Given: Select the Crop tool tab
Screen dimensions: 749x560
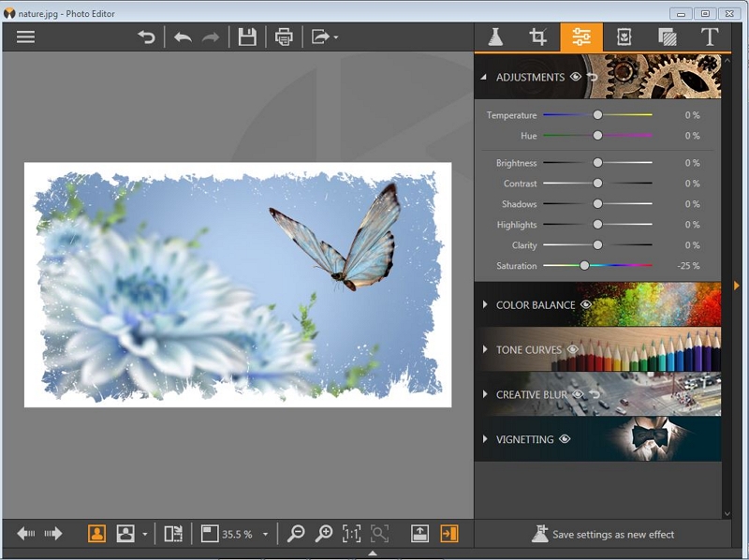Looking at the screenshot, I should point(537,37).
